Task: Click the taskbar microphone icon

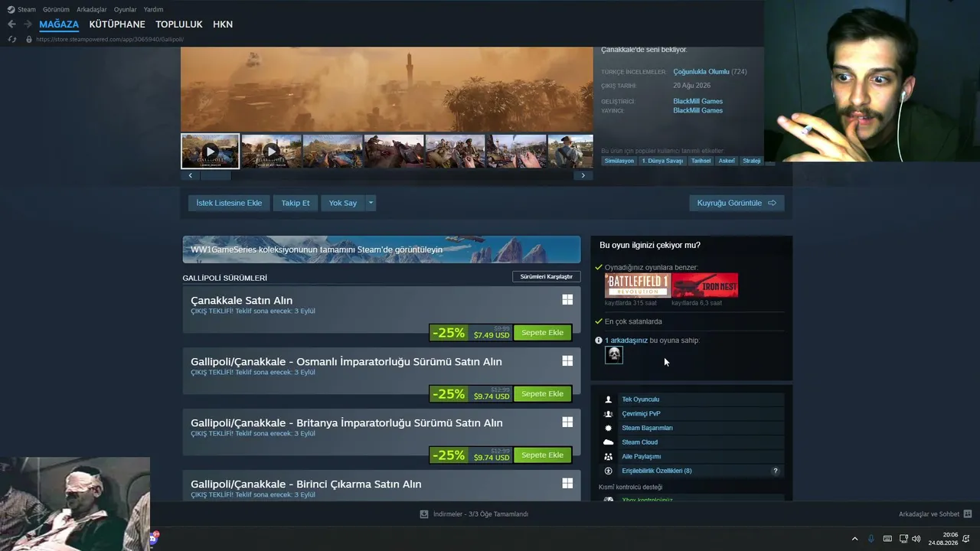Action: 871,539
